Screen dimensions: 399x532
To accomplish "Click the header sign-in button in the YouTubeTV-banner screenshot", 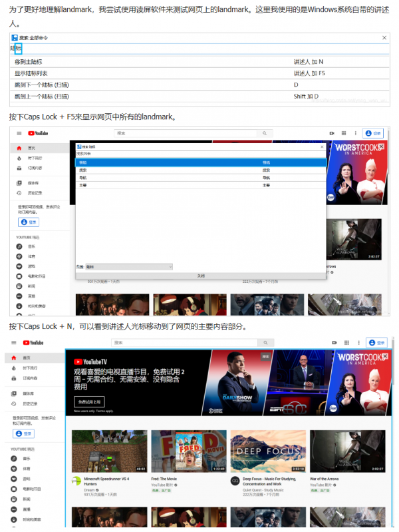I will [x=376, y=343].
